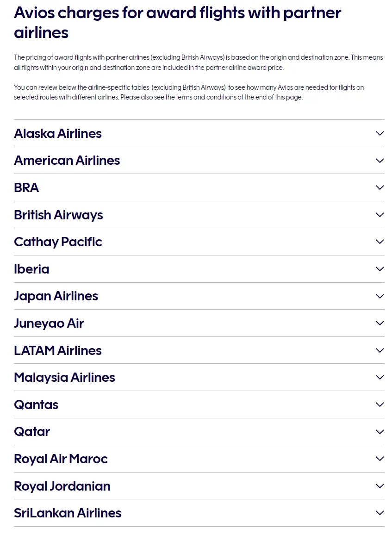This screenshot has height=535, width=392.
Task: Click the Qatar row chevron icon
Action: 380,432
